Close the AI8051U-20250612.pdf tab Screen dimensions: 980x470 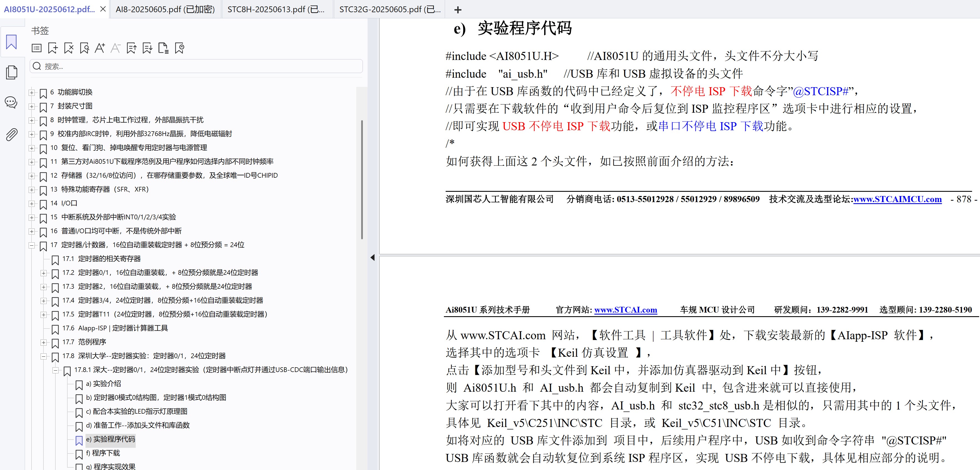click(x=103, y=9)
